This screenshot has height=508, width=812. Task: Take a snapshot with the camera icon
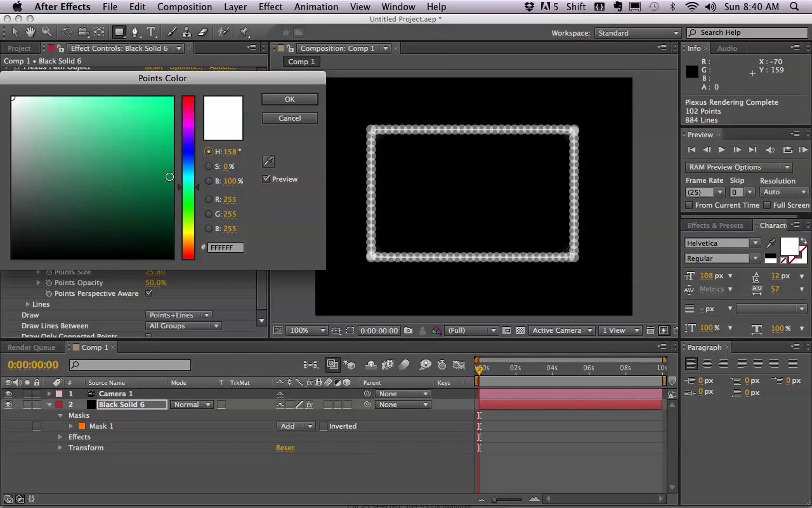coord(408,330)
